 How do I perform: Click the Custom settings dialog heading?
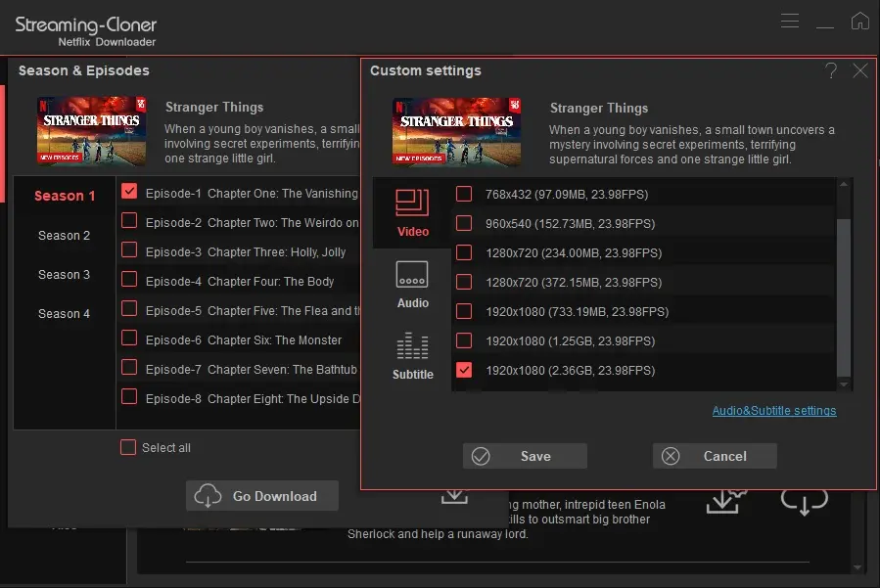coord(426,70)
